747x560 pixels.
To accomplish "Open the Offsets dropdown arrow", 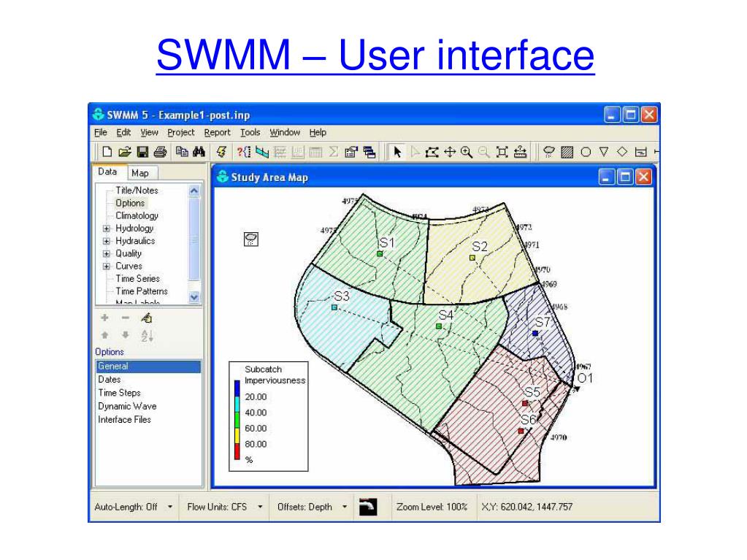I will pos(345,507).
